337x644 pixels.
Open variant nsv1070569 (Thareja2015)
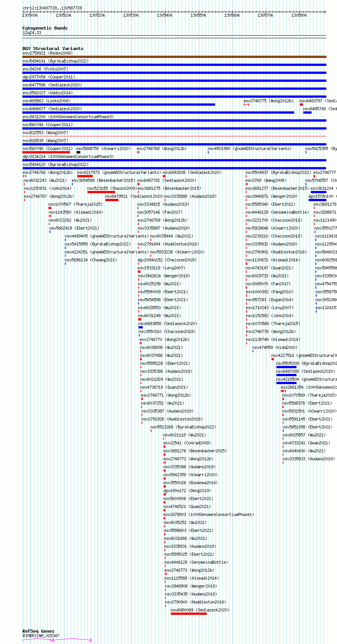pyautogui.click(x=309, y=395)
